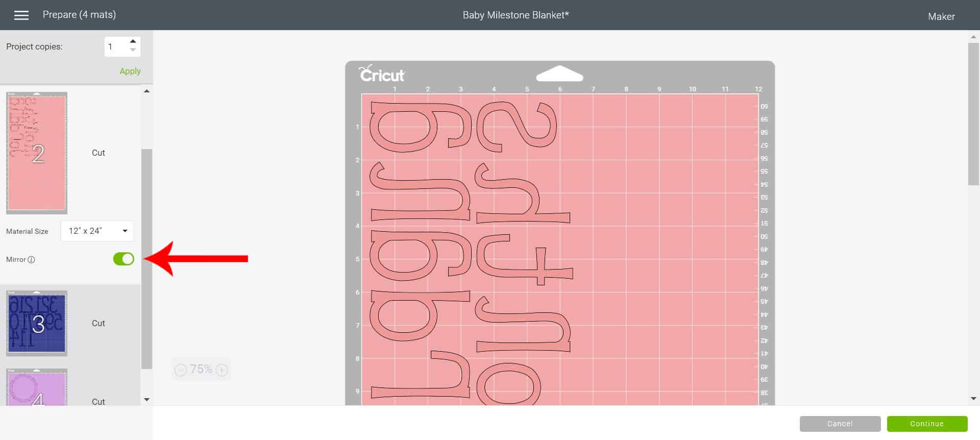
Task: Select mat 2 pink thumbnail
Action: (x=37, y=153)
